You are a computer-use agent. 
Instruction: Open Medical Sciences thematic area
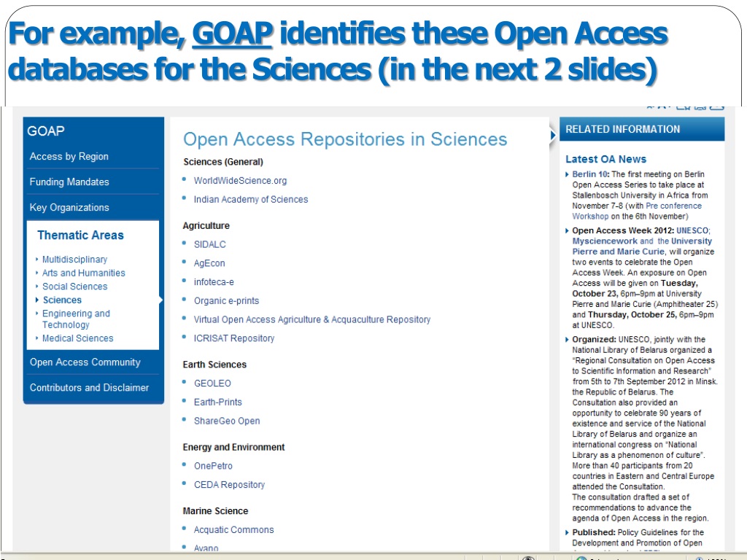77,338
